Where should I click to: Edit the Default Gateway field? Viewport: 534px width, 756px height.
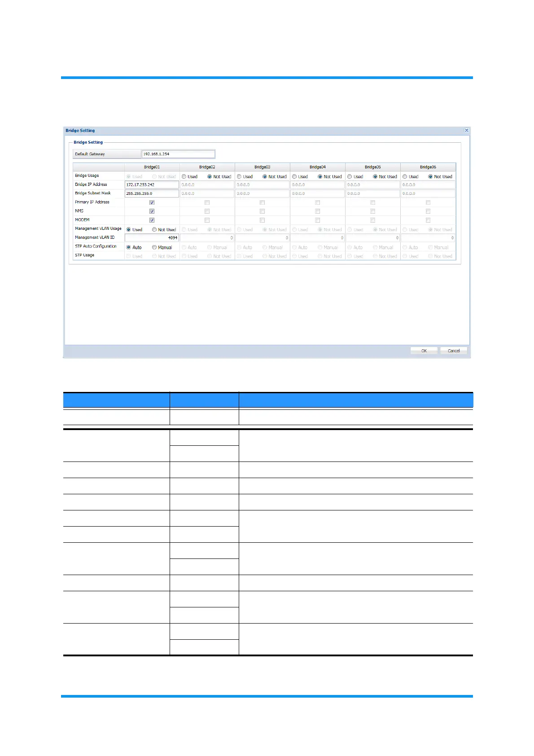pos(178,154)
